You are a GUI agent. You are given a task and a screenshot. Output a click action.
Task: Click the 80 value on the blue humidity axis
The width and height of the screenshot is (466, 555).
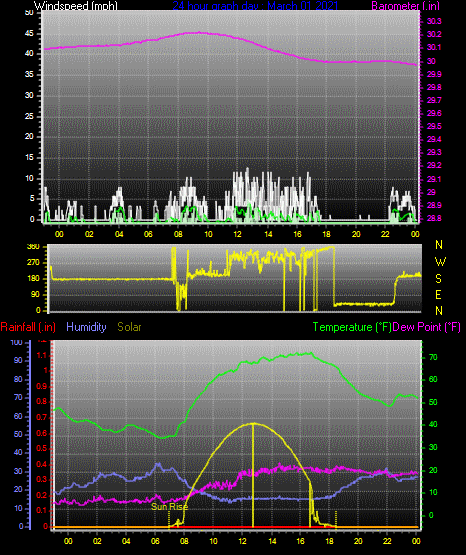(x=18, y=379)
